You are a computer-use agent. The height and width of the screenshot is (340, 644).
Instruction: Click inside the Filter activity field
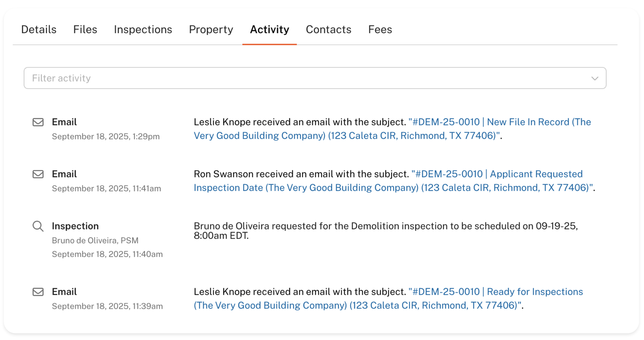(286, 78)
